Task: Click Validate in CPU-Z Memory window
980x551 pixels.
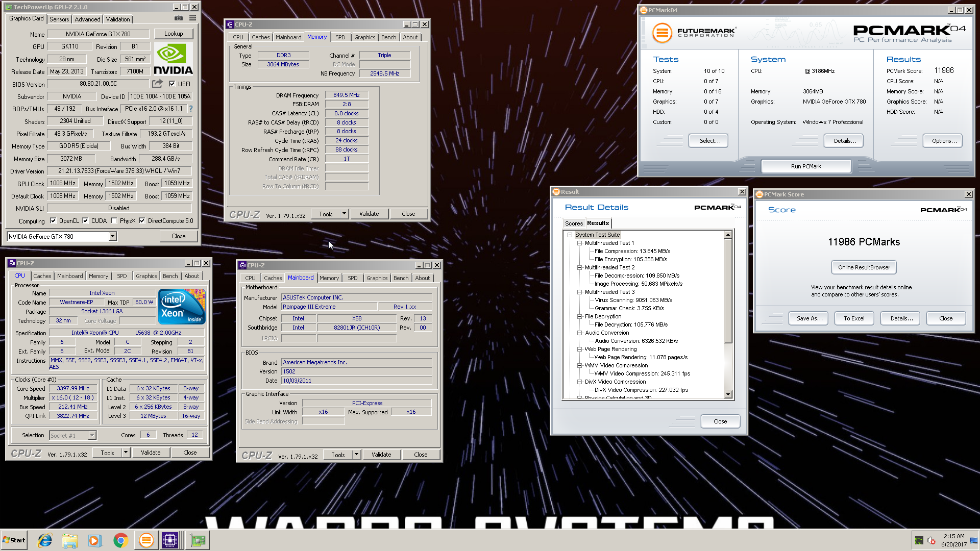Action: click(369, 214)
